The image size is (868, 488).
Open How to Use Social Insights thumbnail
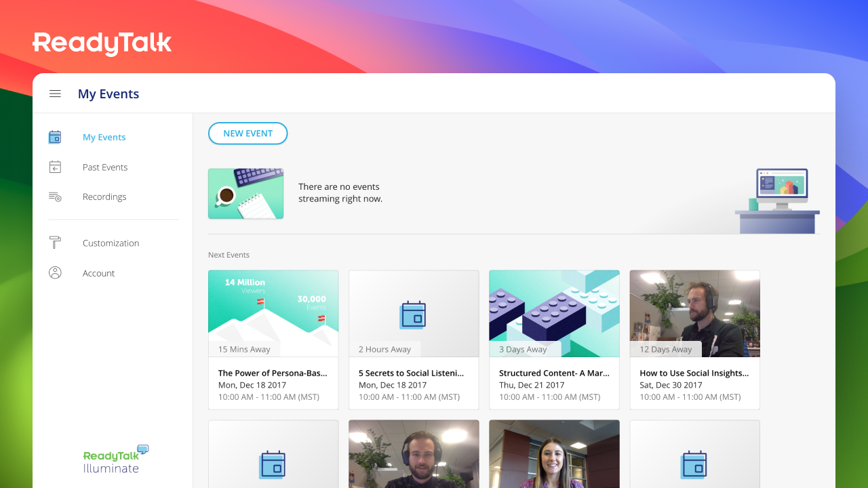[694, 313]
